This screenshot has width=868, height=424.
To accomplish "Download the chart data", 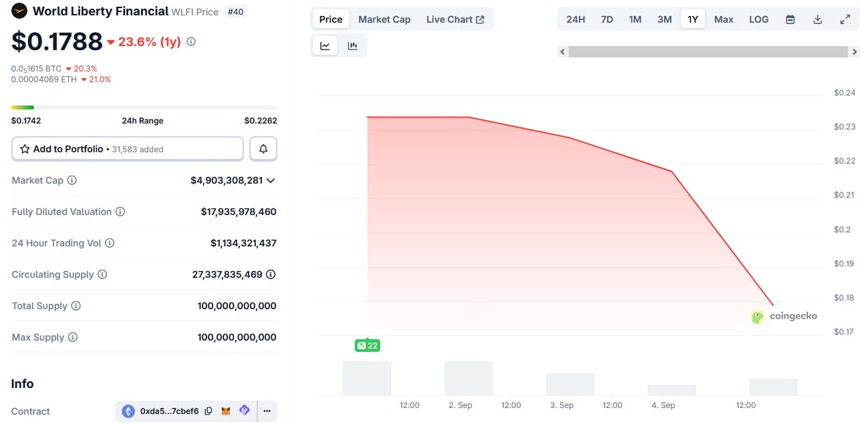I will click(x=817, y=19).
